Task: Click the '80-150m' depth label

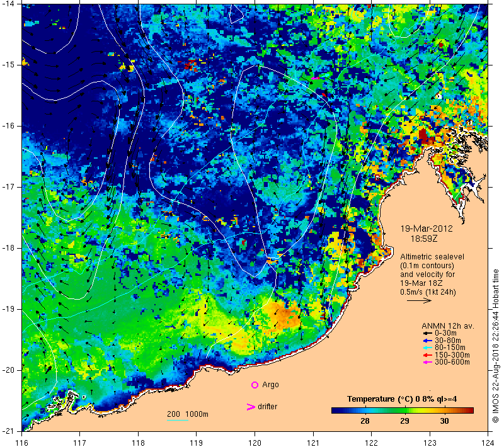Action: point(450,348)
